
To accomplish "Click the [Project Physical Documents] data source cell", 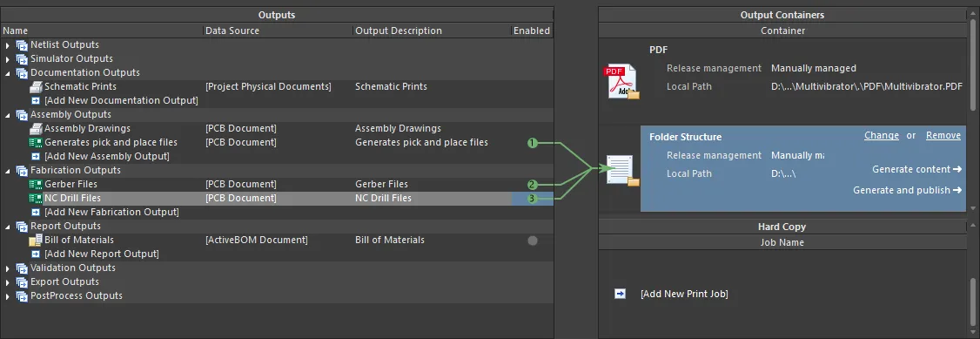I will pos(268,86).
